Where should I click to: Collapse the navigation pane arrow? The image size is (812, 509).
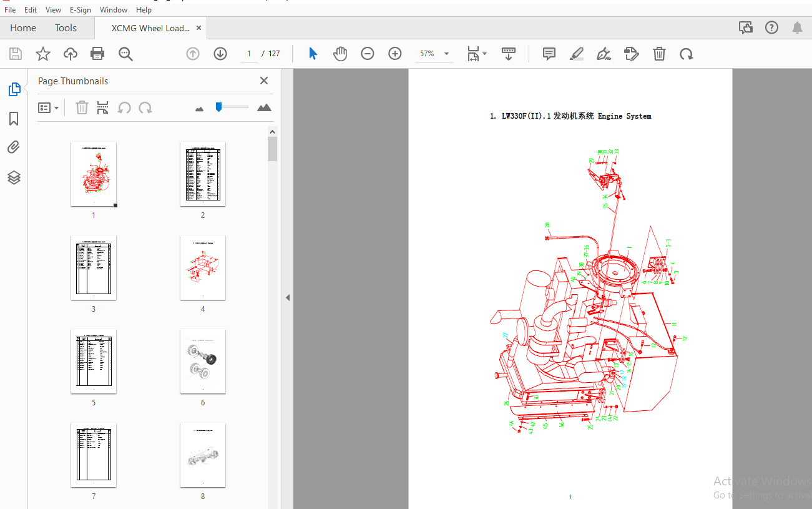point(288,298)
